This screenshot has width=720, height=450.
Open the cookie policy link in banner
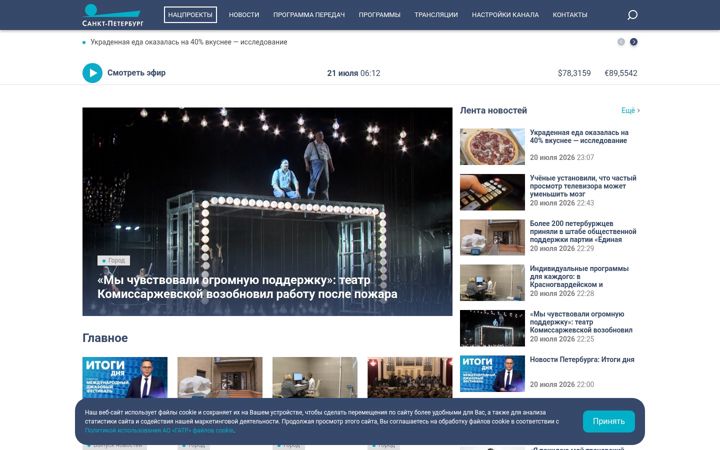click(x=160, y=430)
